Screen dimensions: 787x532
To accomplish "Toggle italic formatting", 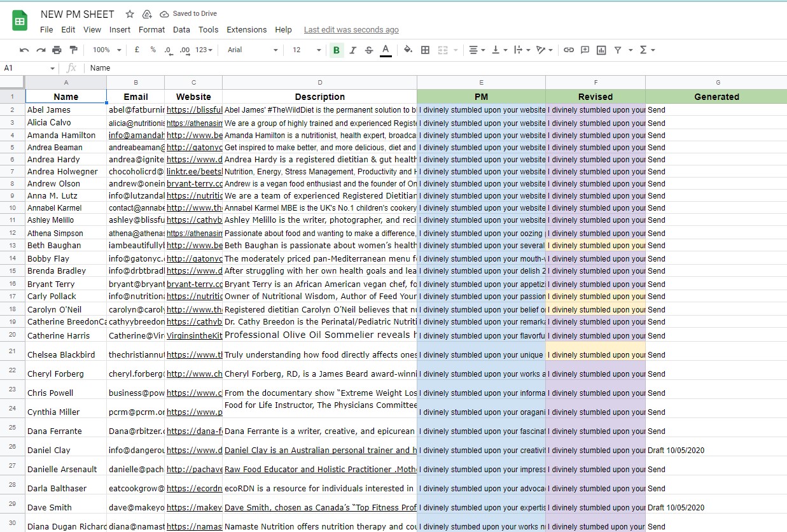I will click(x=352, y=50).
